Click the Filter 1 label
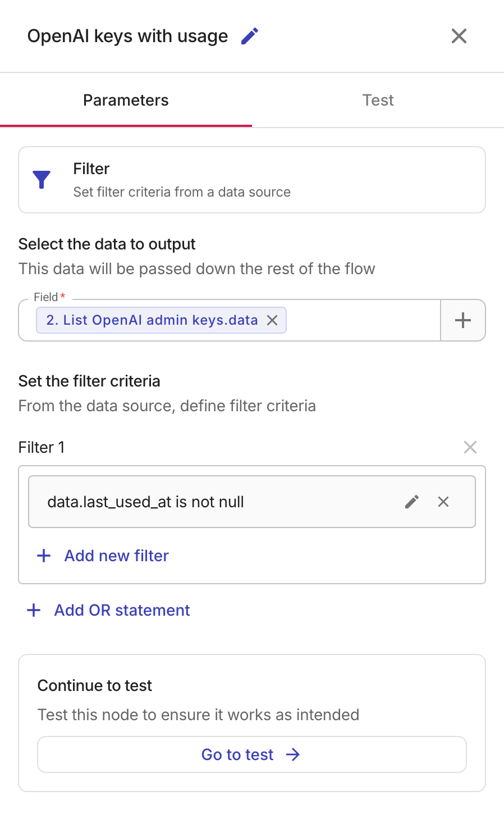This screenshot has height=814, width=504. point(42,447)
